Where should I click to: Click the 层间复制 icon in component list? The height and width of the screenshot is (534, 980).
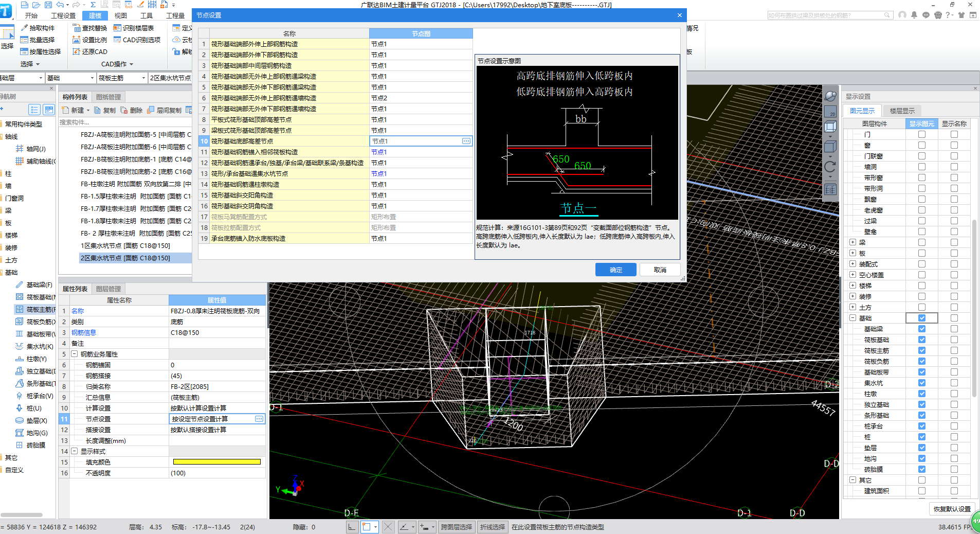coord(164,110)
